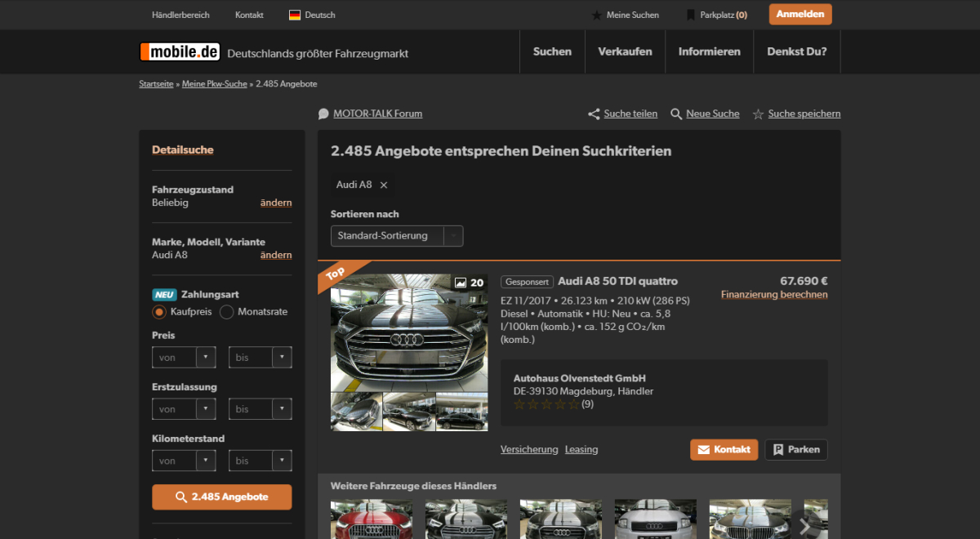Open the first small thumbnail under main photo
Screen dimensions: 980x539
point(356,412)
